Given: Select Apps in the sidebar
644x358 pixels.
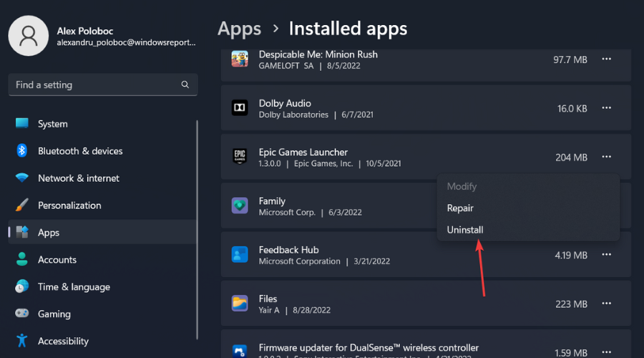Looking at the screenshot, I should point(102,232).
